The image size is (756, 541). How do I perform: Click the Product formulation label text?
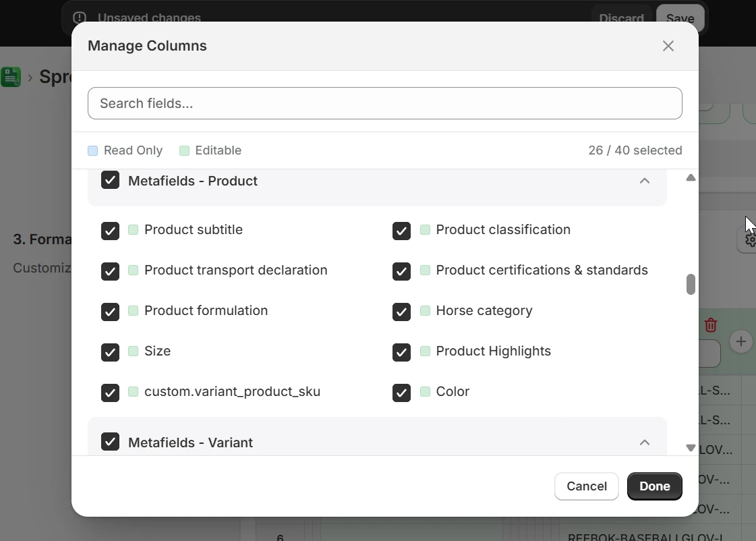(x=206, y=310)
